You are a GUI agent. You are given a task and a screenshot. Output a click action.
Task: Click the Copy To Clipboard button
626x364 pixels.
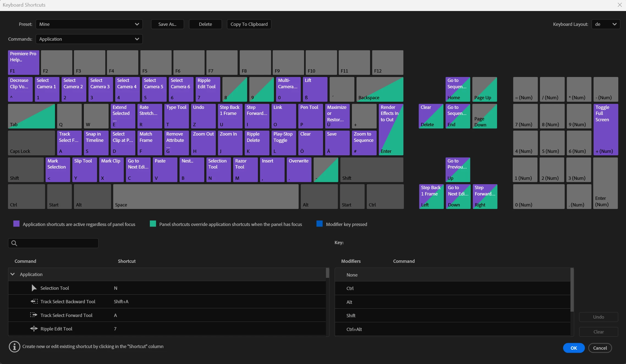249,24
